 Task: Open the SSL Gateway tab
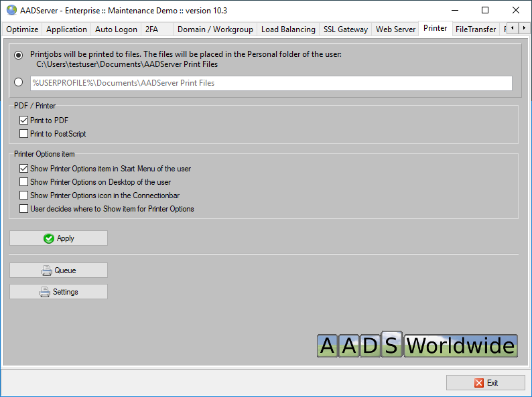tap(345, 29)
